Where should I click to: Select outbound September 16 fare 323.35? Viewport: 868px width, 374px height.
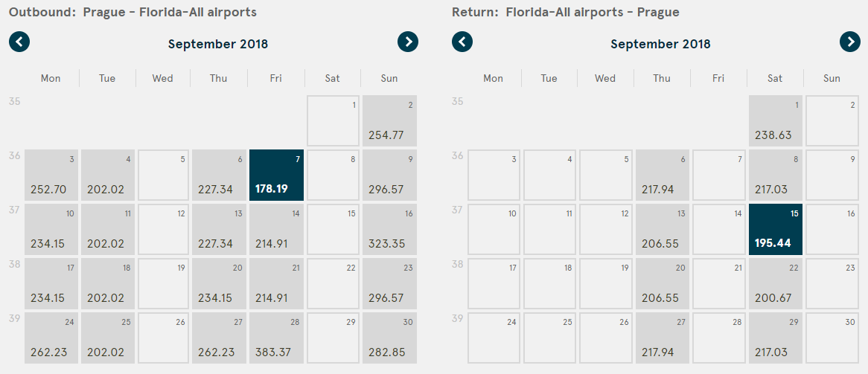tap(389, 230)
